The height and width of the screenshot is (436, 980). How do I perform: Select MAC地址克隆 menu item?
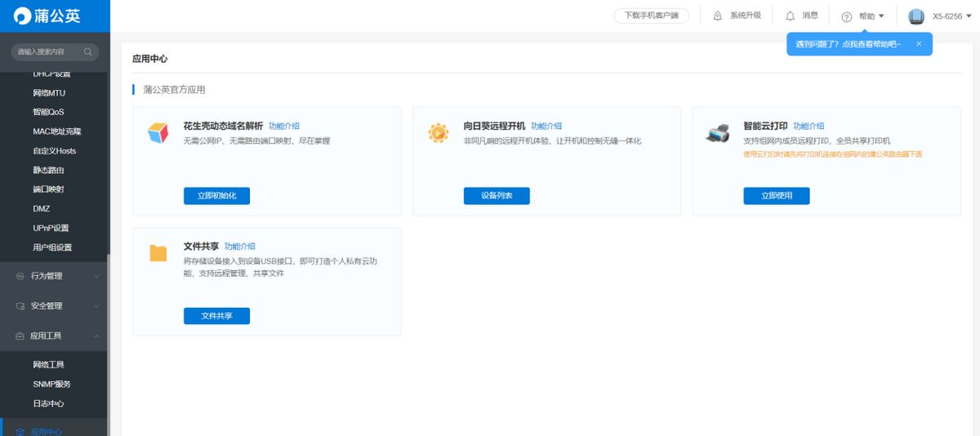pos(57,131)
